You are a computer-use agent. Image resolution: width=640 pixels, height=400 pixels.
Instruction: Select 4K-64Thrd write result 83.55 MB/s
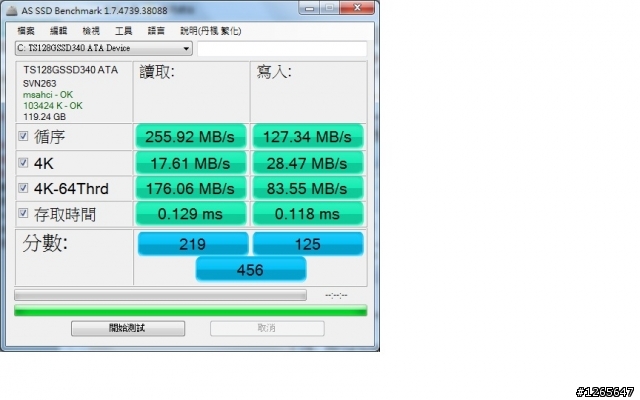(308, 188)
